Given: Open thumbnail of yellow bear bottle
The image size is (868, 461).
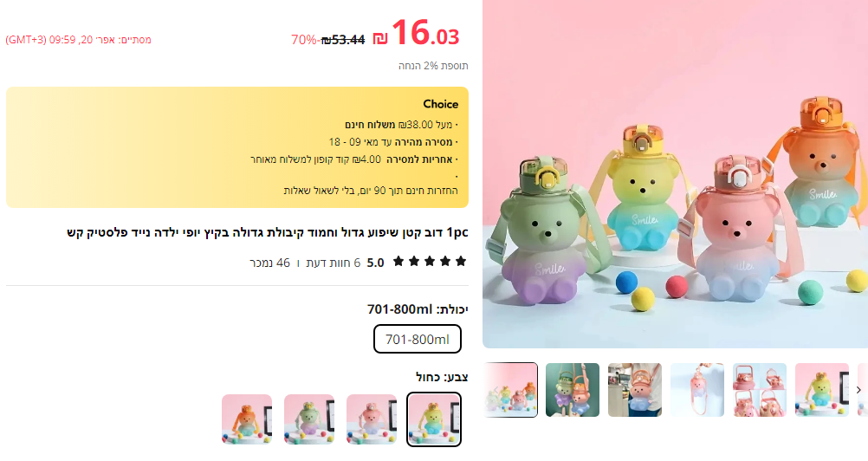Looking at the screenshot, I should (x=822, y=390).
